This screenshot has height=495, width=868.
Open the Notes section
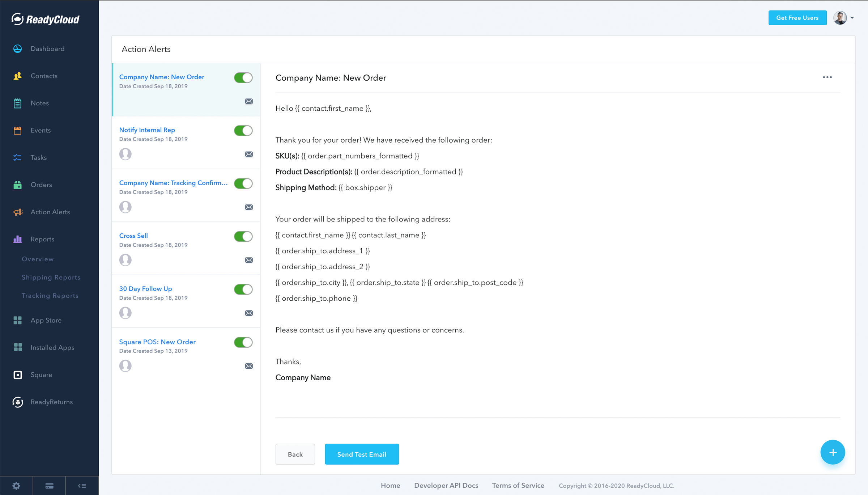(x=17, y=103)
